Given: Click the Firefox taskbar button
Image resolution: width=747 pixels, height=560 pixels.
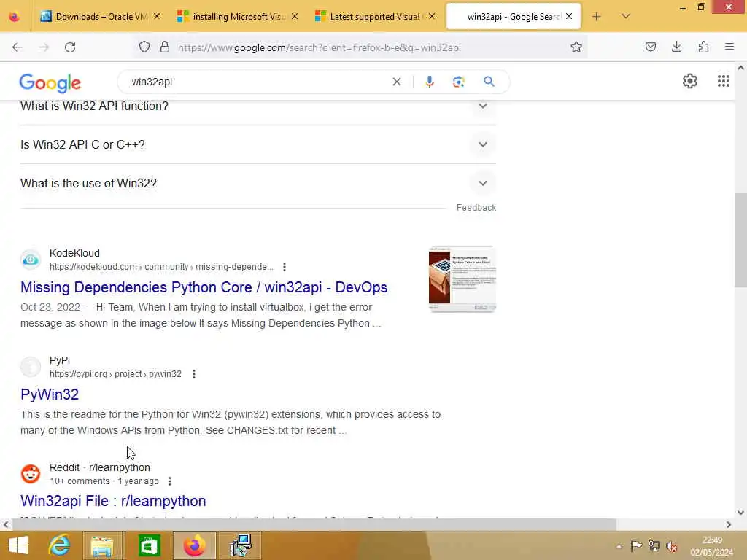Looking at the screenshot, I should tap(194, 545).
